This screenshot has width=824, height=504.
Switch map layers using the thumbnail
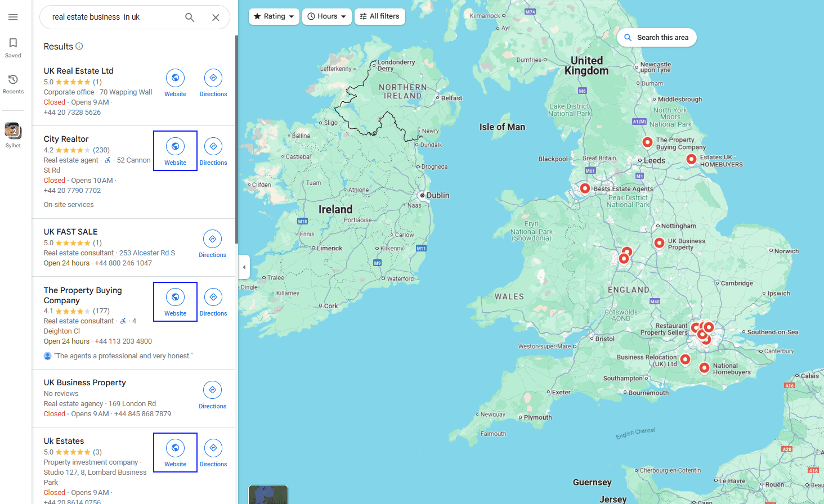[x=268, y=494]
